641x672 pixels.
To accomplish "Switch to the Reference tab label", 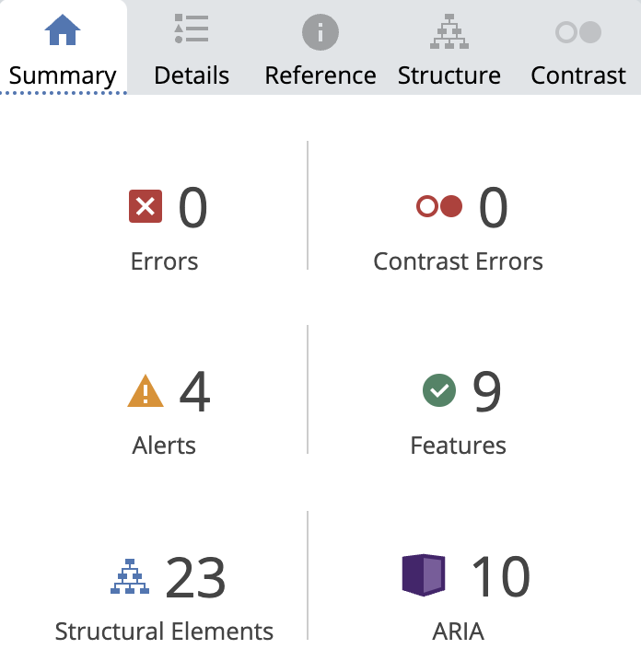I will click(320, 75).
